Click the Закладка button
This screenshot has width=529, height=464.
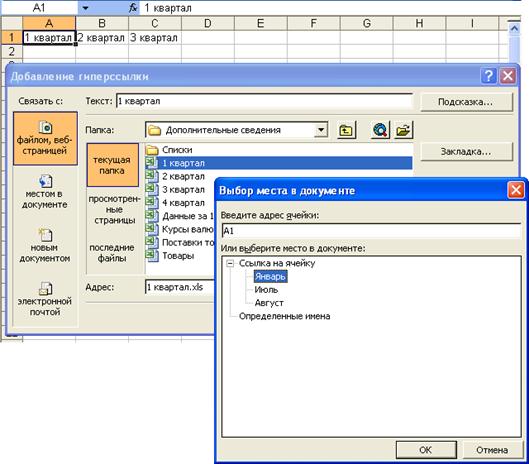(x=466, y=152)
